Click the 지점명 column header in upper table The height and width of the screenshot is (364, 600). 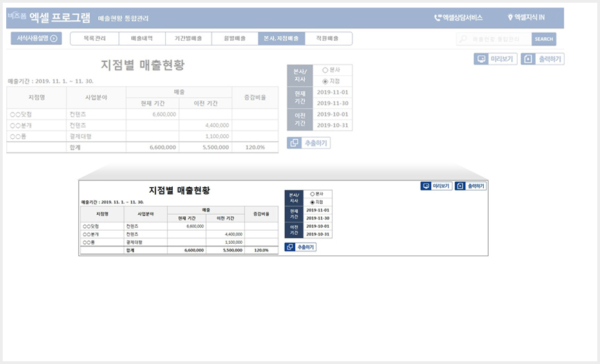(x=37, y=97)
